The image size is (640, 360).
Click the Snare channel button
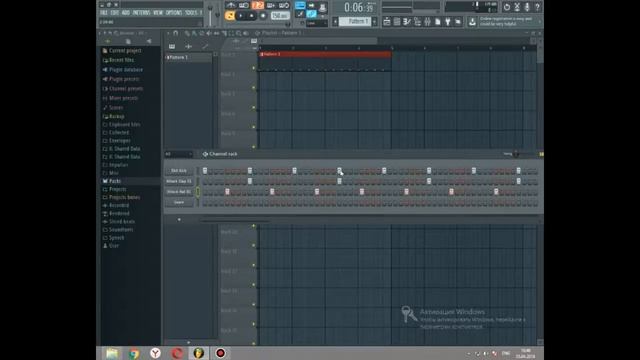(x=179, y=202)
